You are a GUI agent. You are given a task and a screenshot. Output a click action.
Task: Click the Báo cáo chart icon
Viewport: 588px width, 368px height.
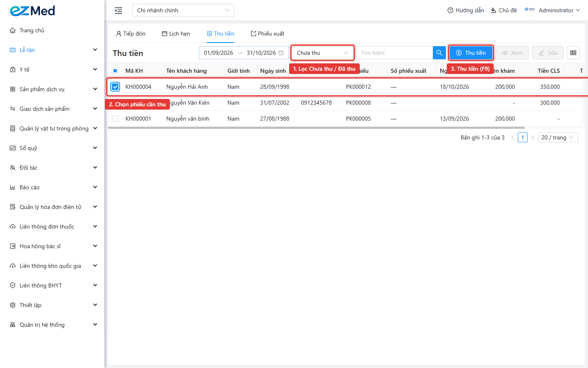13,187
